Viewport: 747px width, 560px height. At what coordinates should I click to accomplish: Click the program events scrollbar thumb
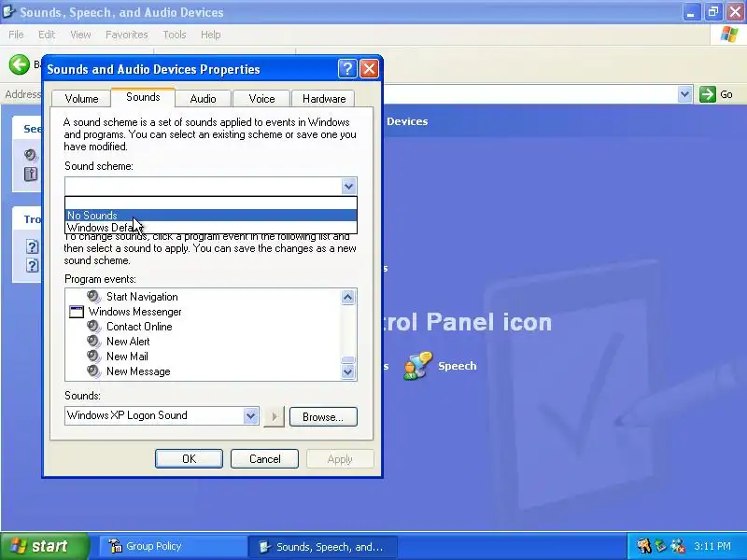347,359
